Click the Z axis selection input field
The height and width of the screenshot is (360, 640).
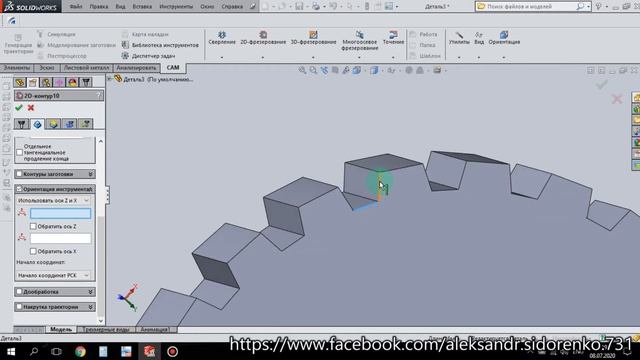tap(60, 213)
